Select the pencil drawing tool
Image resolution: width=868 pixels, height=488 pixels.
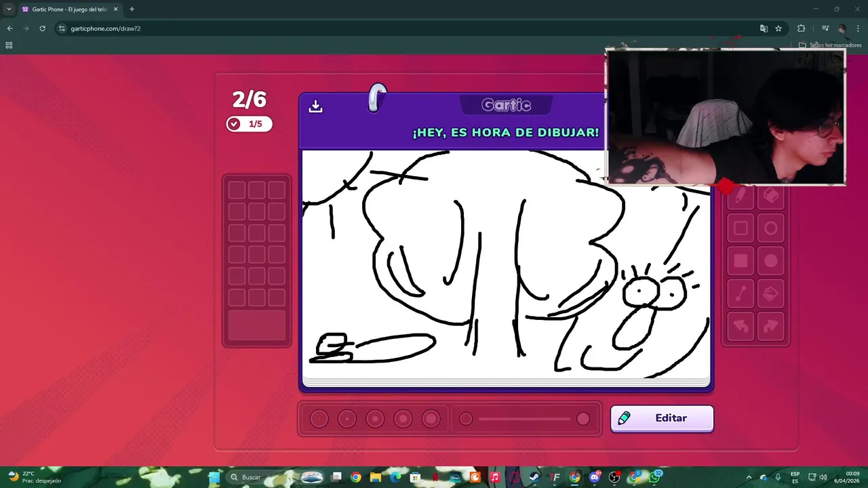tap(741, 196)
